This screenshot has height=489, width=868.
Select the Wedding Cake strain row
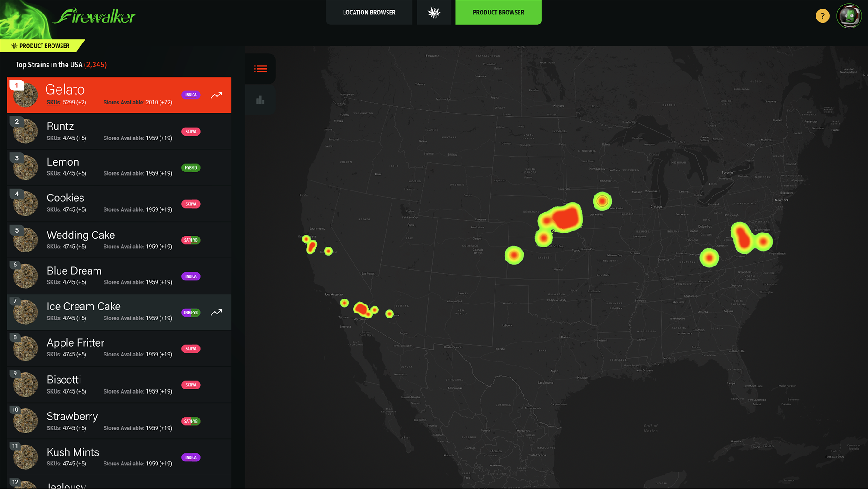(x=119, y=240)
